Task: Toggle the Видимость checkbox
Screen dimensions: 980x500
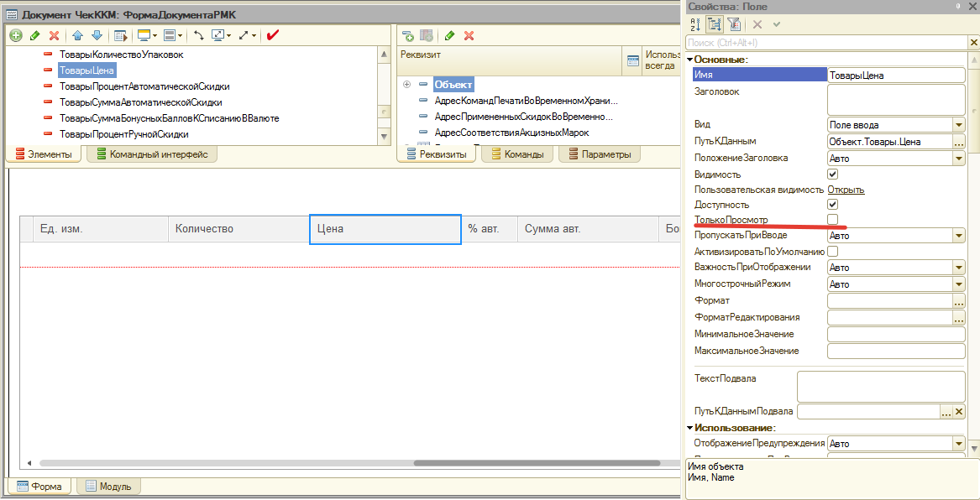Action: pyautogui.click(x=832, y=174)
